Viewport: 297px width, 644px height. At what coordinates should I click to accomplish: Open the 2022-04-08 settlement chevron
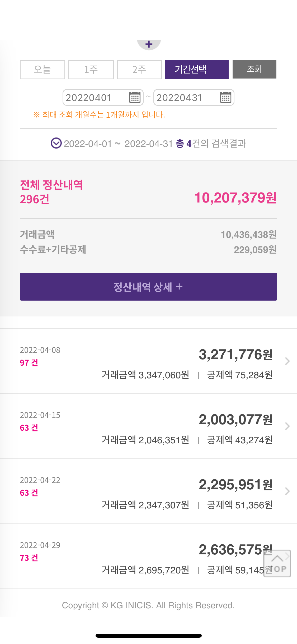287,361
